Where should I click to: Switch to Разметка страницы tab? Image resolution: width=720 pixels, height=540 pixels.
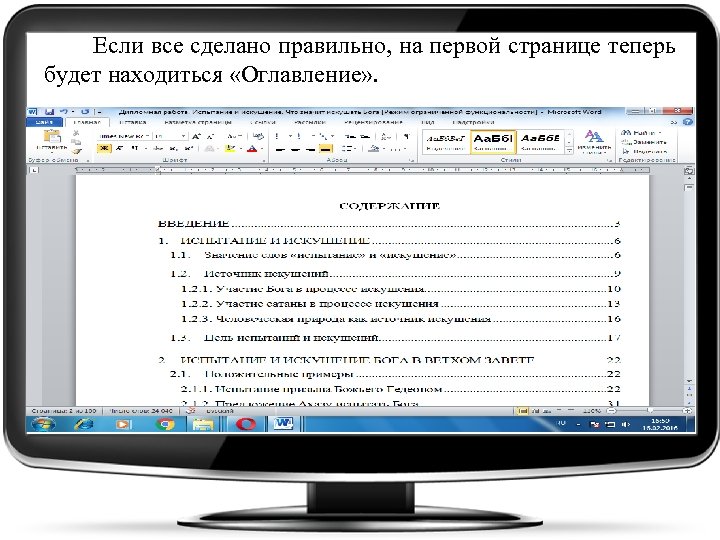tap(198, 122)
